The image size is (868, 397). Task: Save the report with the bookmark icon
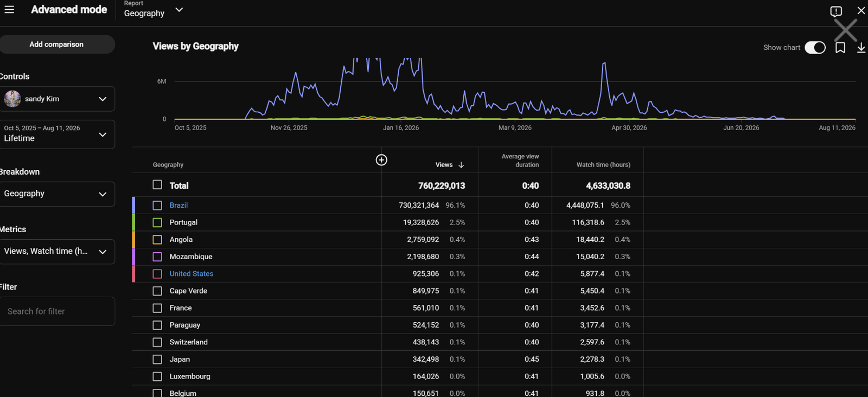[840, 48]
